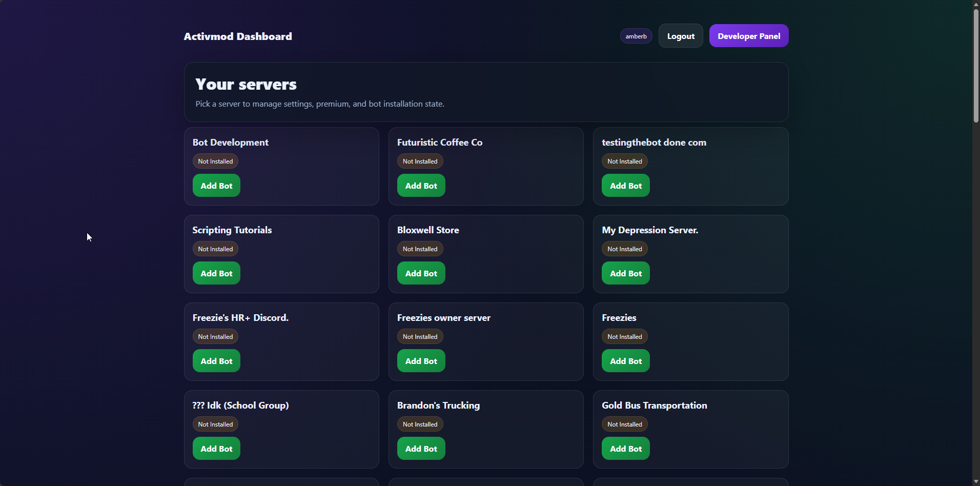980x486 pixels.
Task: Select the Bloxwell Store server name
Action: point(428,230)
